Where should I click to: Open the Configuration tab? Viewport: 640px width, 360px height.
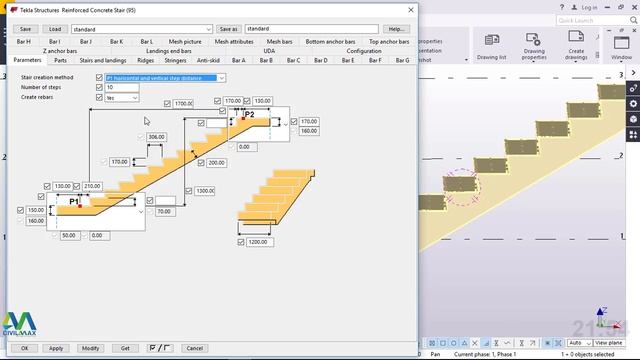[x=364, y=51]
